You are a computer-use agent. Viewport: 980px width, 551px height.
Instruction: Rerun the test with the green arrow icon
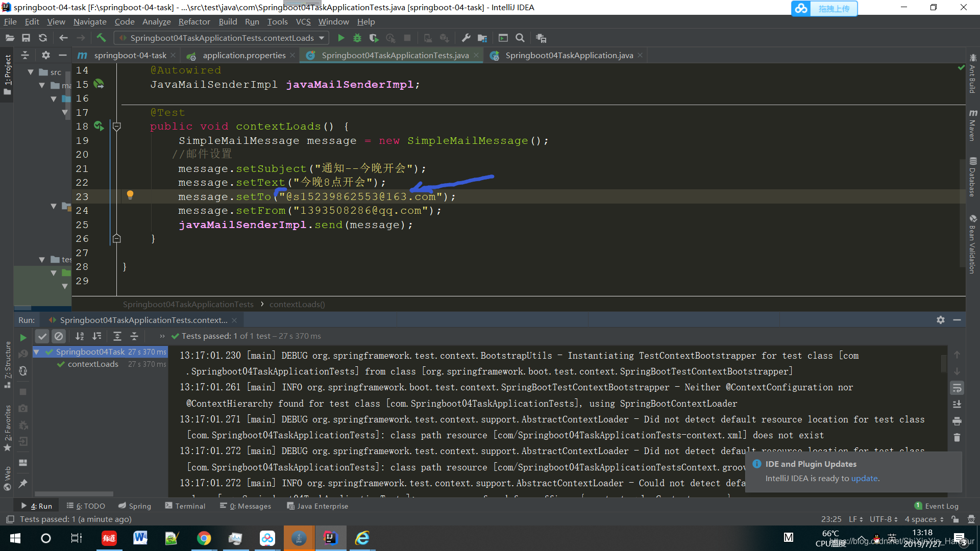pyautogui.click(x=22, y=337)
